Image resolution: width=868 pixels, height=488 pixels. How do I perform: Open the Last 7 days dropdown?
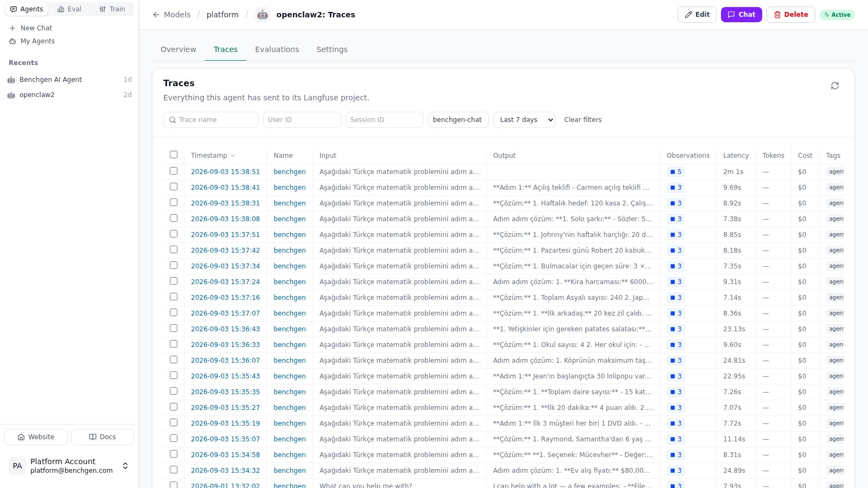pyautogui.click(x=524, y=120)
